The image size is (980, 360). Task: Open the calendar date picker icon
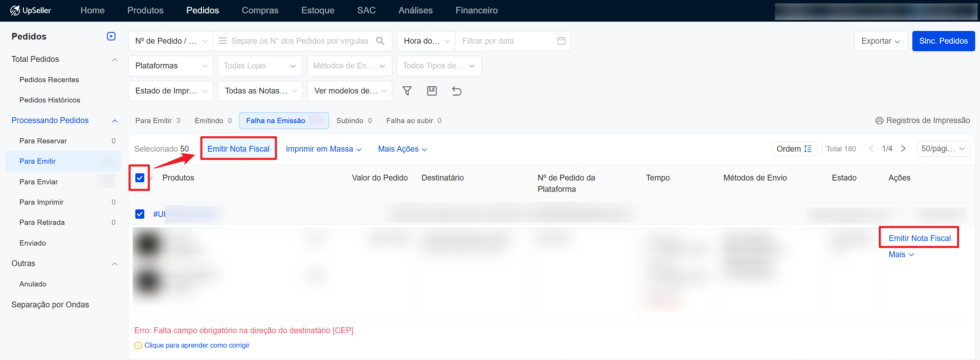(x=561, y=41)
